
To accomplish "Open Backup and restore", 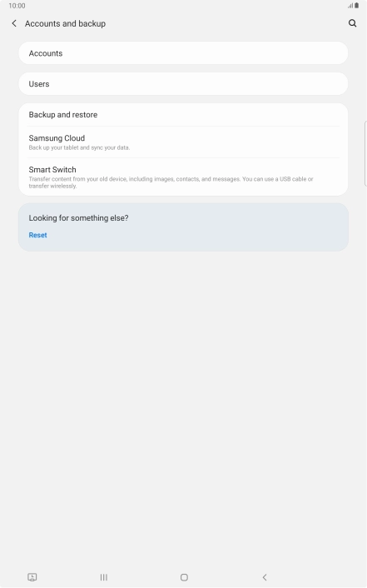I will click(183, 115).
